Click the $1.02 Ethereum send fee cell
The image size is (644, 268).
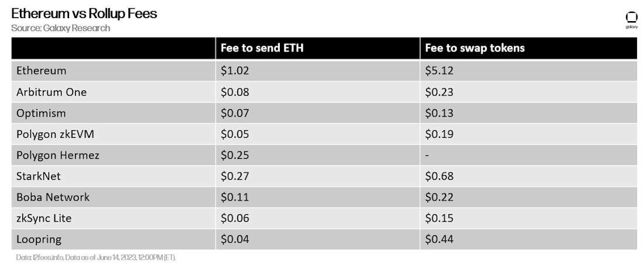(x=235, y=70)
